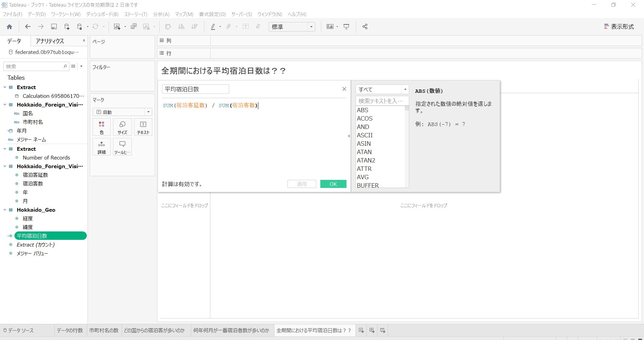Click the highlight pen icon
Viewport: 644px width, 340px height.
(213, 27)
